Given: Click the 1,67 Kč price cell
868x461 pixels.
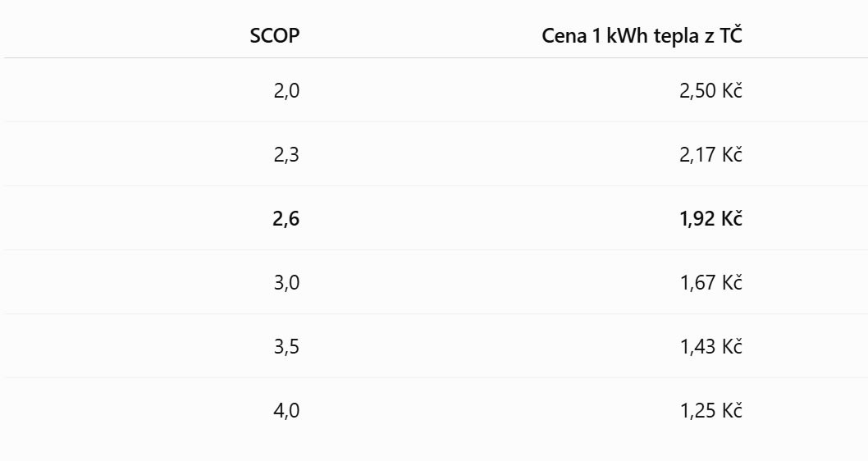Looking at the screenshot, I should tap(710, 283).
